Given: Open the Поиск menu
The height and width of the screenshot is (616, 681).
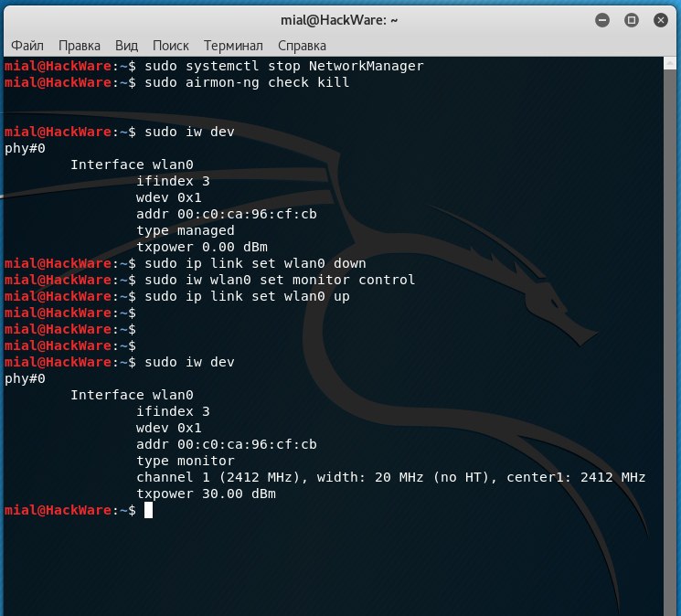Looking at the screenshot, I should [x=171, y=46].
